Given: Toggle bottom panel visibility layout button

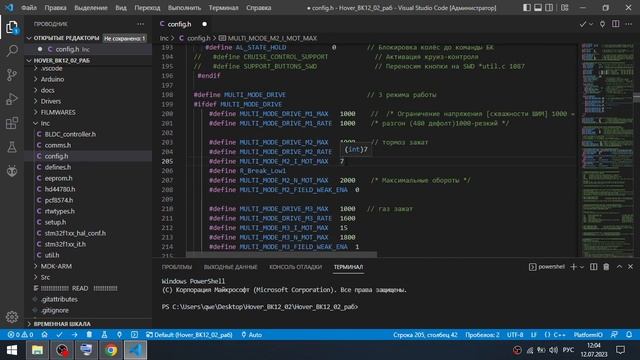Looking at the screenshot, I should (x=538, y=8).
